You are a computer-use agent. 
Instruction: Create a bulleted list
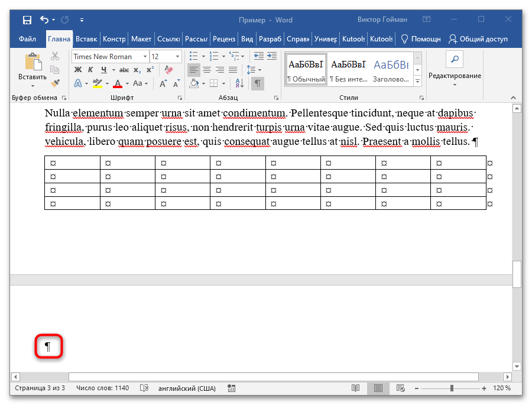tap(193, 56)
